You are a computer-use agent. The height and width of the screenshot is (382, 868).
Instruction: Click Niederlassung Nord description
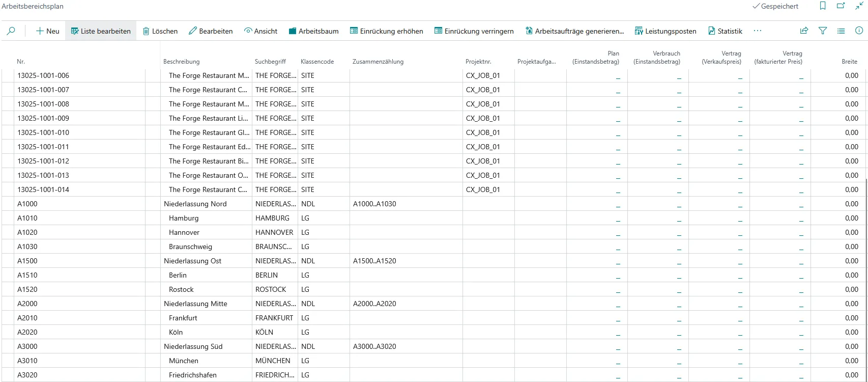pos(195,204)
